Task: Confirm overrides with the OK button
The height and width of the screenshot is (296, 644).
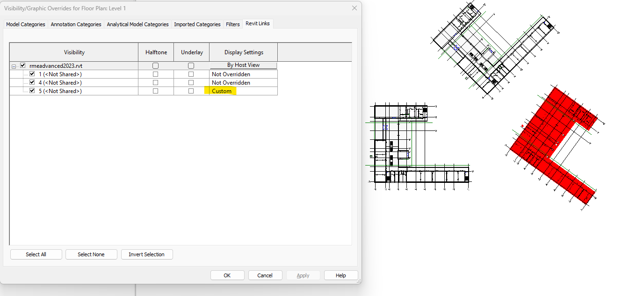Action: tap(227, 275)
